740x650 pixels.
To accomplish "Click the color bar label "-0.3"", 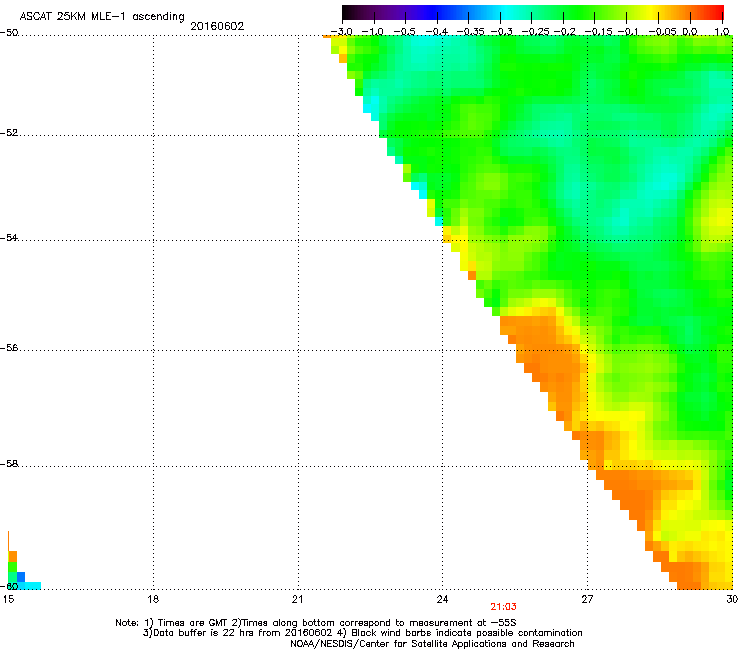I will coord(502,32).
